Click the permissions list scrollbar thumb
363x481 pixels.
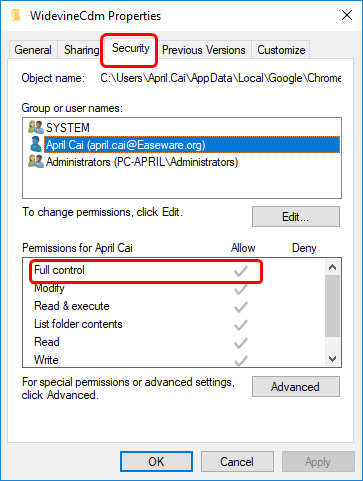tap(332, 306)
